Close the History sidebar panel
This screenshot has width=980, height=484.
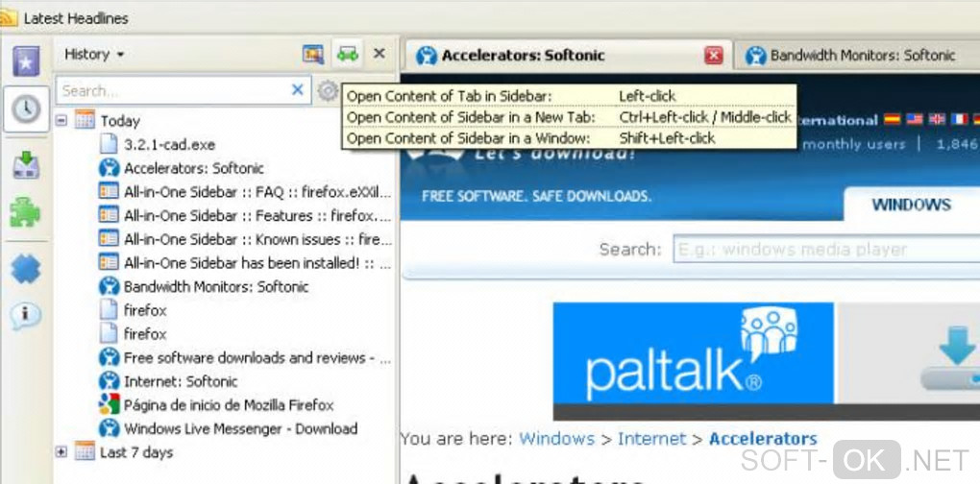click(x=379, y=54)
